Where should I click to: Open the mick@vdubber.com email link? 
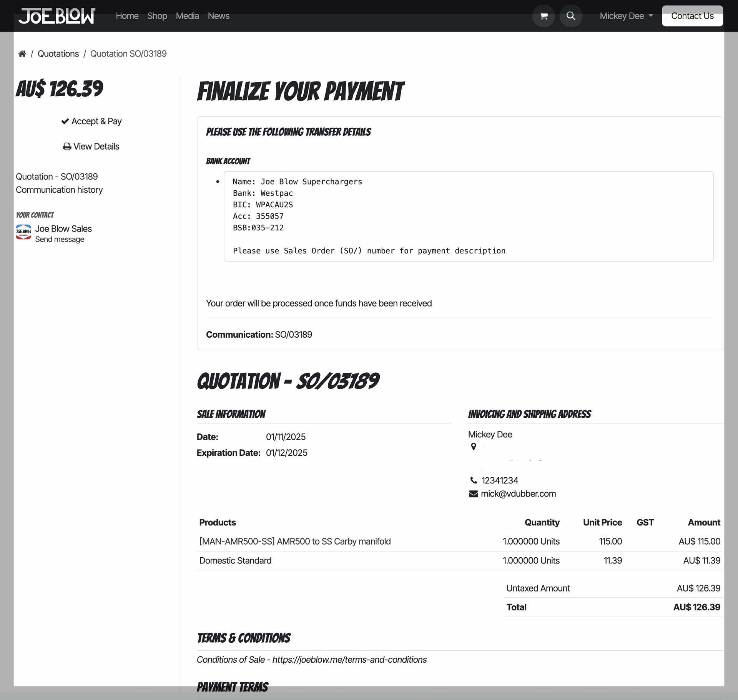pyautogui.click(x=518, y=494)
